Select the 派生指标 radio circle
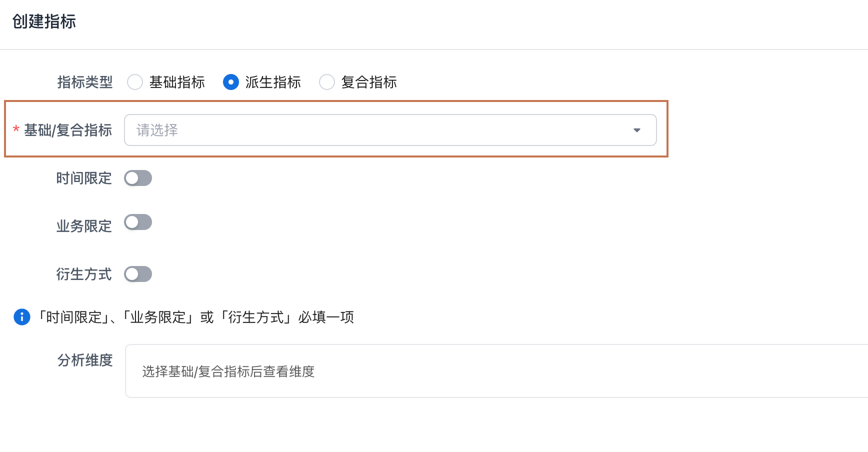This screenshot has width=868, height=452. (231, 82)
